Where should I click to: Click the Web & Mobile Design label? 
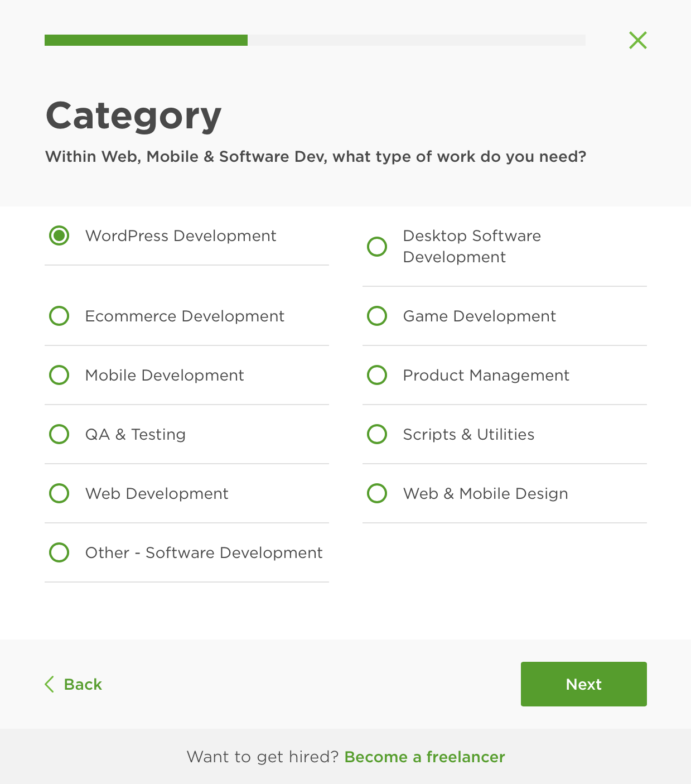pyautogui.click(x=485, y=493)
